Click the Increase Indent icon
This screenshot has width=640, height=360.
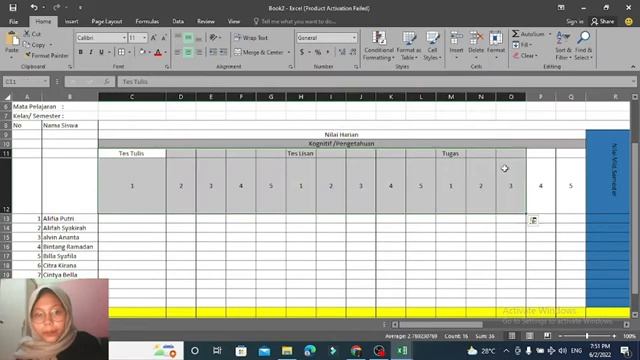click(223, 52)
